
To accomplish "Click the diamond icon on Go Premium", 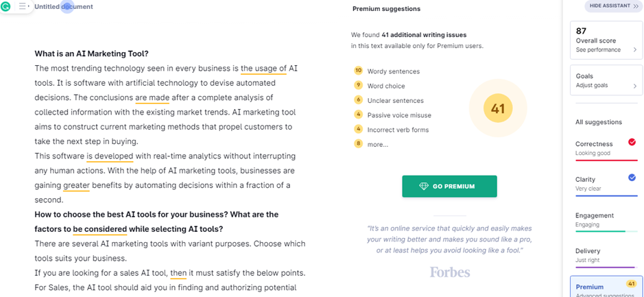I will point(424,187).
